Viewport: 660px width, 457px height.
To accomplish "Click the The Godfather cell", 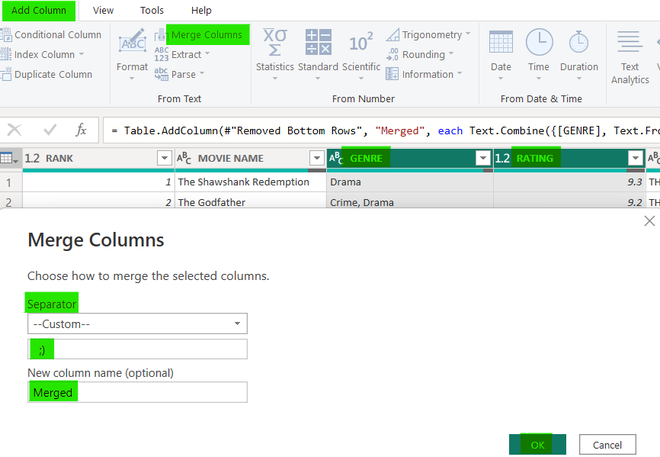I will 250,202.
